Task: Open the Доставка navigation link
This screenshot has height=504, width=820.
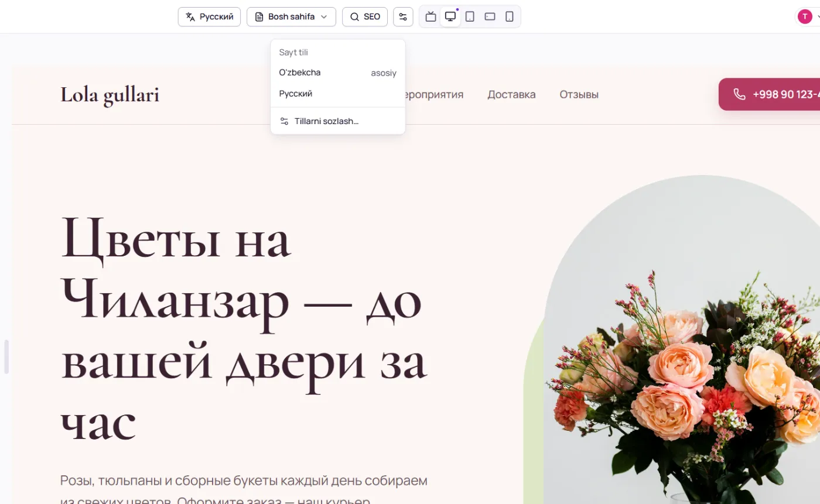Action: [511, 94]
